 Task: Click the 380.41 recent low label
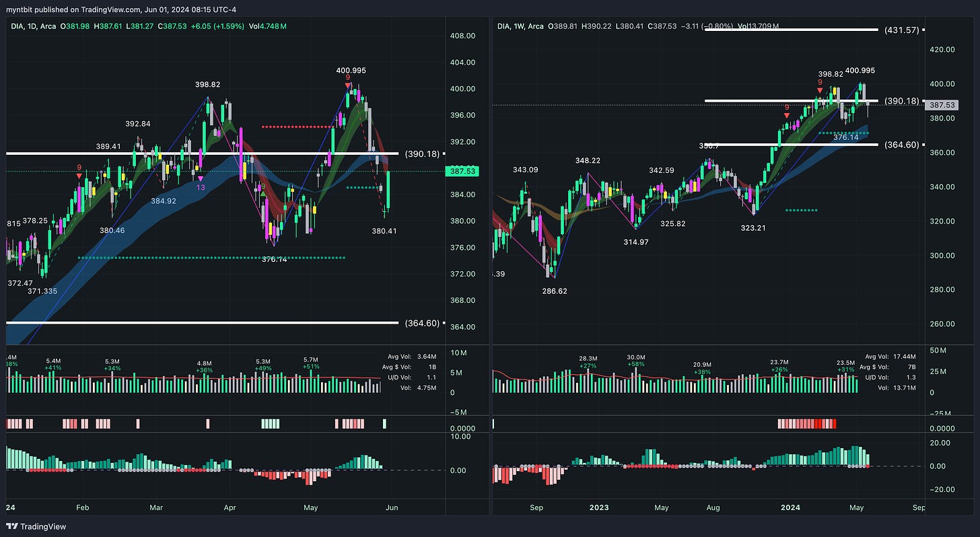coord(385,230)
